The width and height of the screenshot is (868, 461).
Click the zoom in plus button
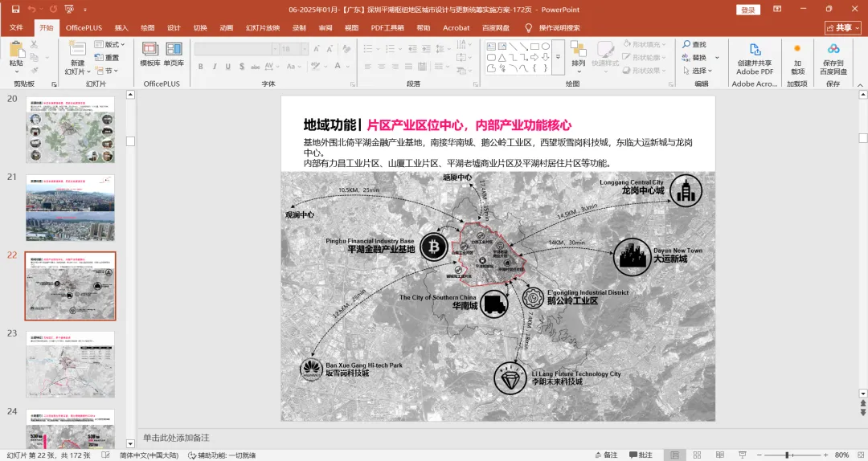click(825, 455)
